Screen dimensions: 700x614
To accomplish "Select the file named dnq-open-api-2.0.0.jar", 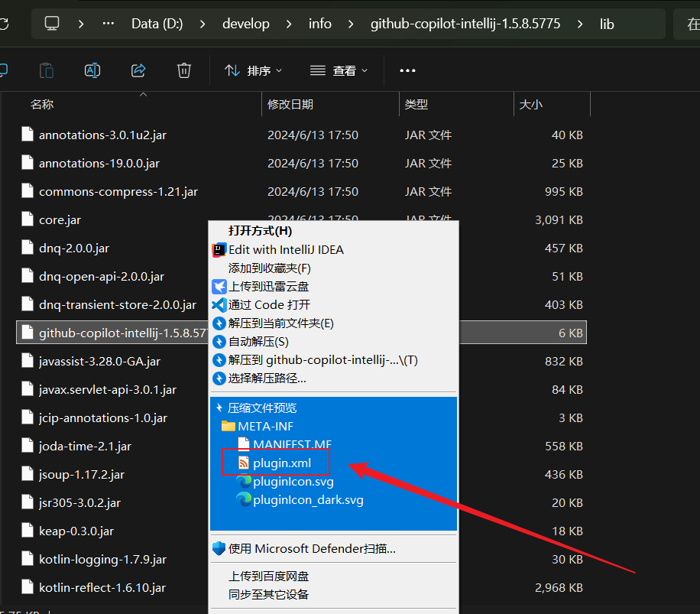I will (x=102, y=276).
